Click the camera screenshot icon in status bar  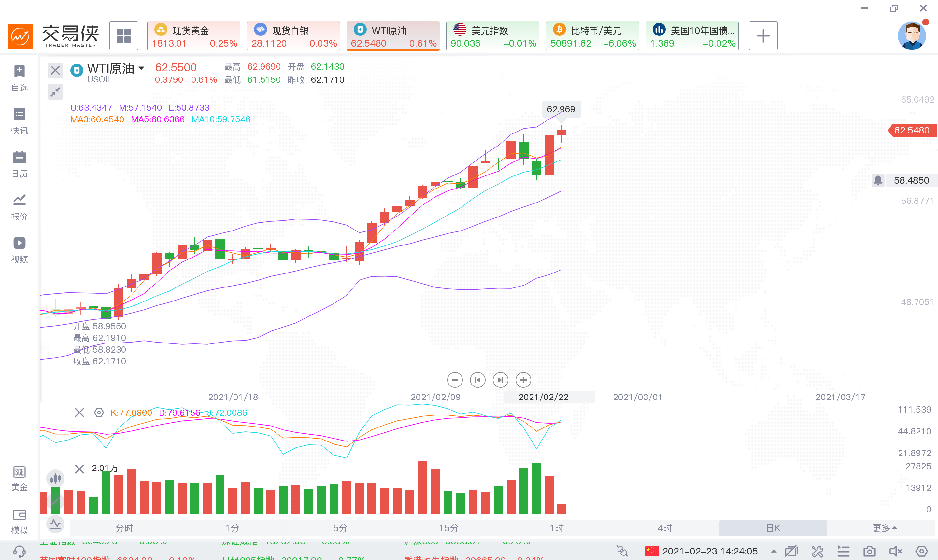point(869,551)
